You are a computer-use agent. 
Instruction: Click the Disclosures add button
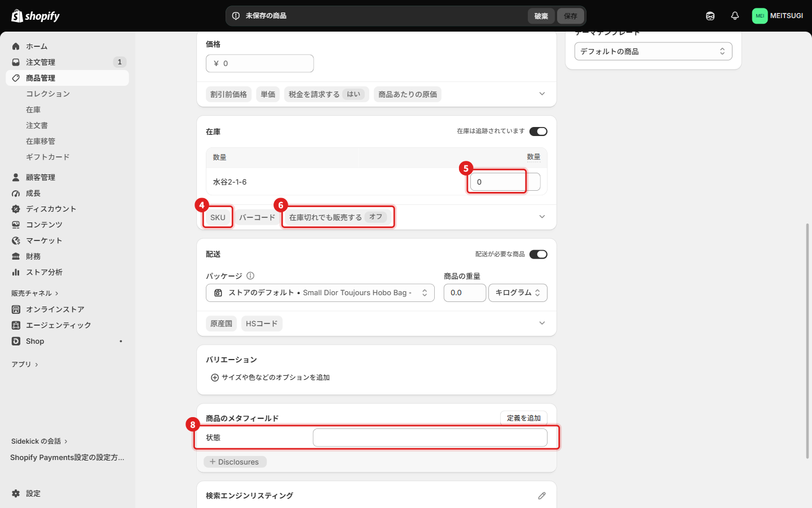[235, 462]
